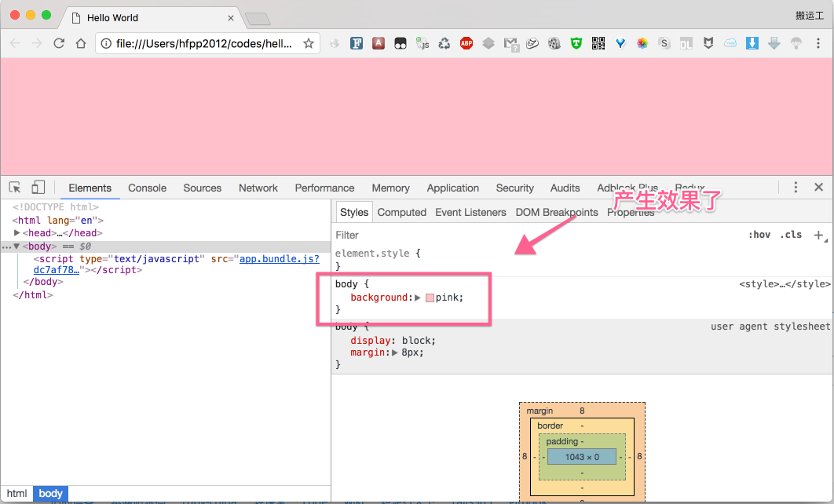The width and height of the screenshot is (834, 504).
Task: Expand the head element in DOM tree
Action: coord(17,233)
